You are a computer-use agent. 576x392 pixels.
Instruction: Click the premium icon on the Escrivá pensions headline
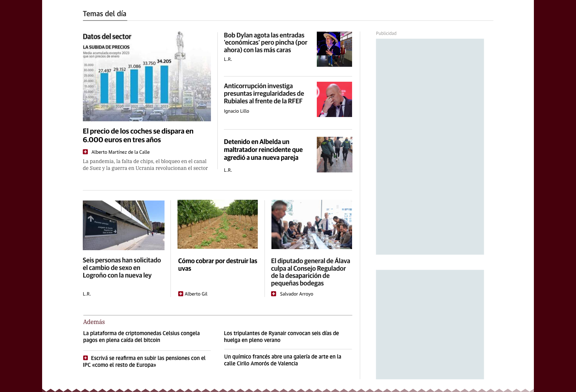tap(86, 358)
